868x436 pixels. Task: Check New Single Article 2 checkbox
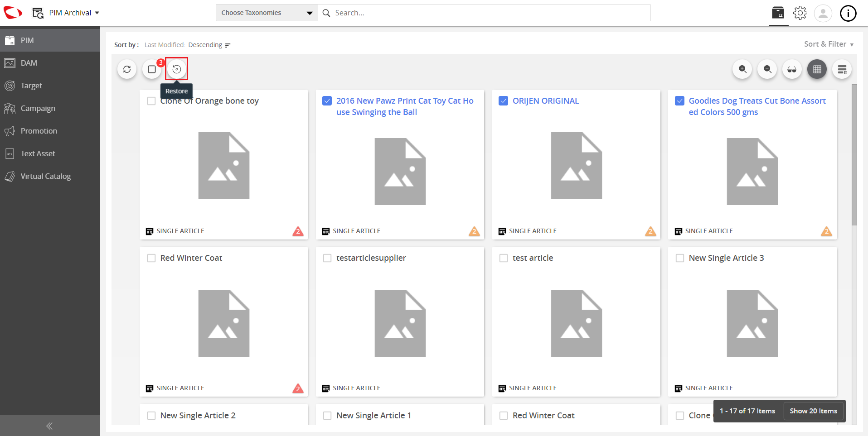coord(151,416)
